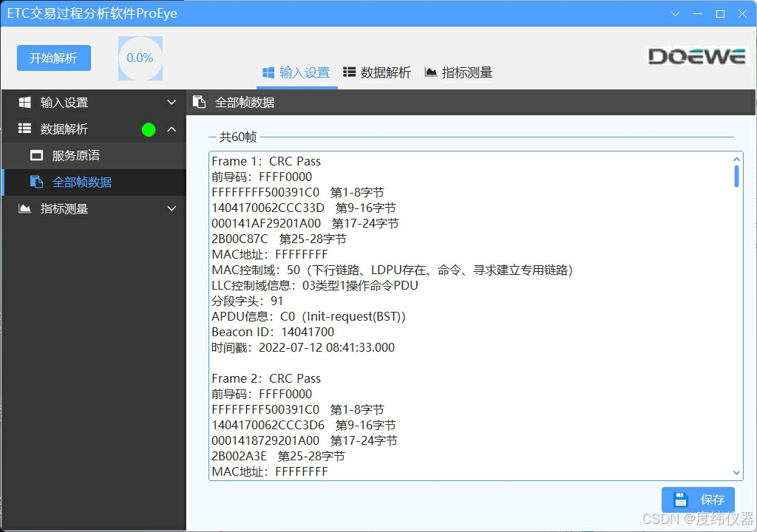The image size is (757, 532).
Task: Click the green status indicator next to 数据解析
Action: 148,129
